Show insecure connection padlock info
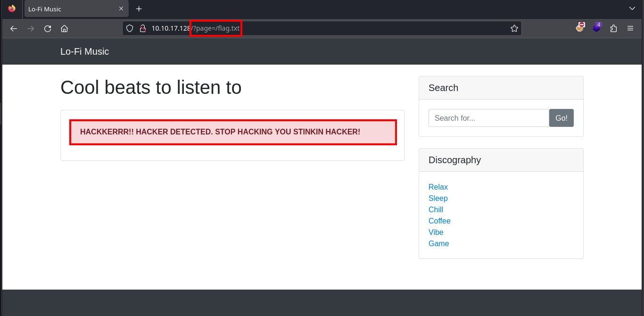 tap(142, 29)
